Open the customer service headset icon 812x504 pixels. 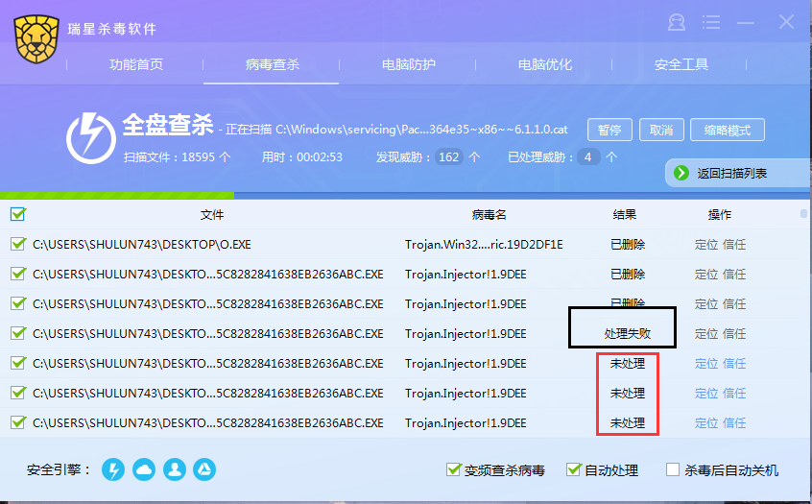[x=677, y=22]
